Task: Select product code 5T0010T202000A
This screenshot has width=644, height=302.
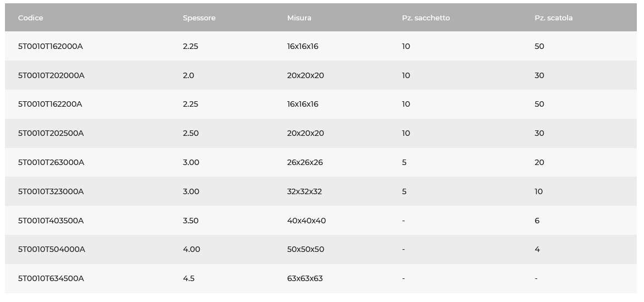Action: 51,75
